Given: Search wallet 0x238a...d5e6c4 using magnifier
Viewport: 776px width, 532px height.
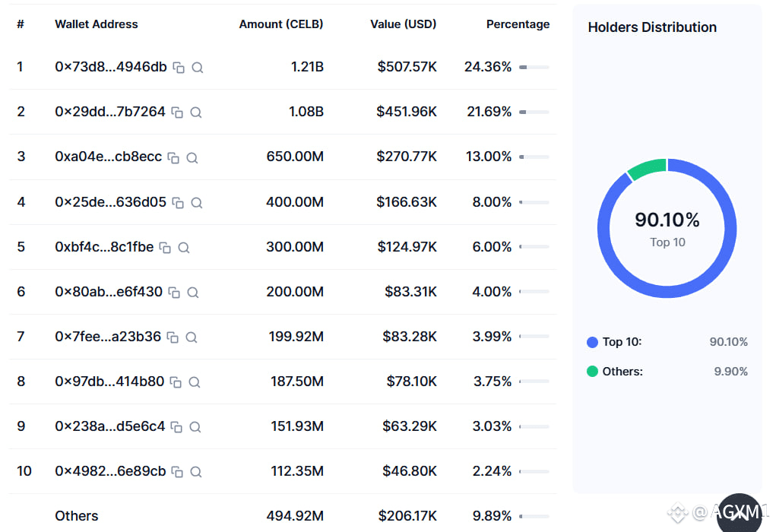Looking at the screenshot, I should [195, 427].
